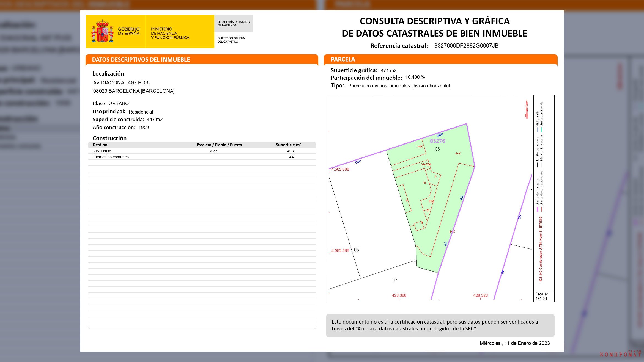
Task: Click street number 497 on map
Action: click(x=440, y=135)
